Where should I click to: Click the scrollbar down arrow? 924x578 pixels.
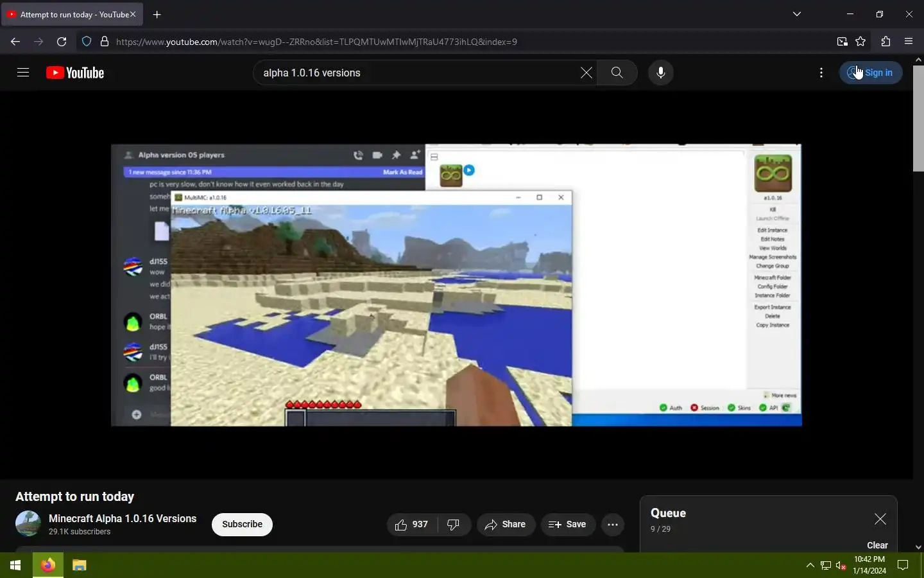(x=918, y=547)
